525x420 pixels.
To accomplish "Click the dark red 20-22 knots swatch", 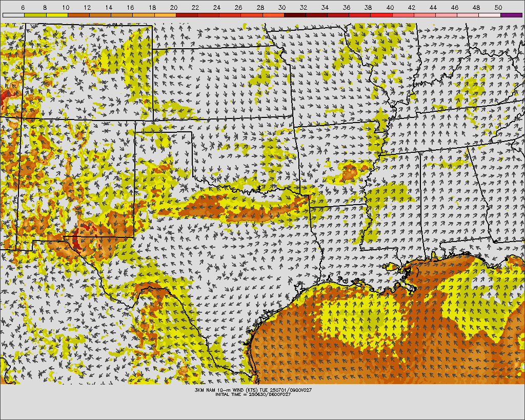I will (x=187, y=15).
